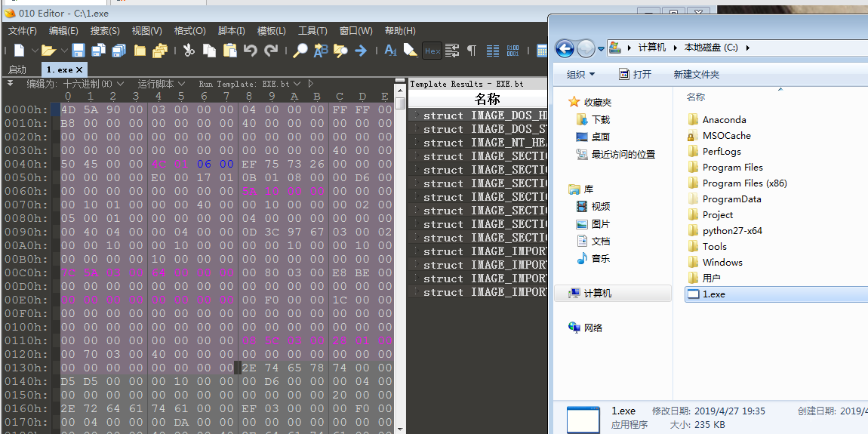Viewport: 868px width, 434px height.
Task: Switch to the 启动 tab
Action: pyautogui.click(x=17, y=69)
